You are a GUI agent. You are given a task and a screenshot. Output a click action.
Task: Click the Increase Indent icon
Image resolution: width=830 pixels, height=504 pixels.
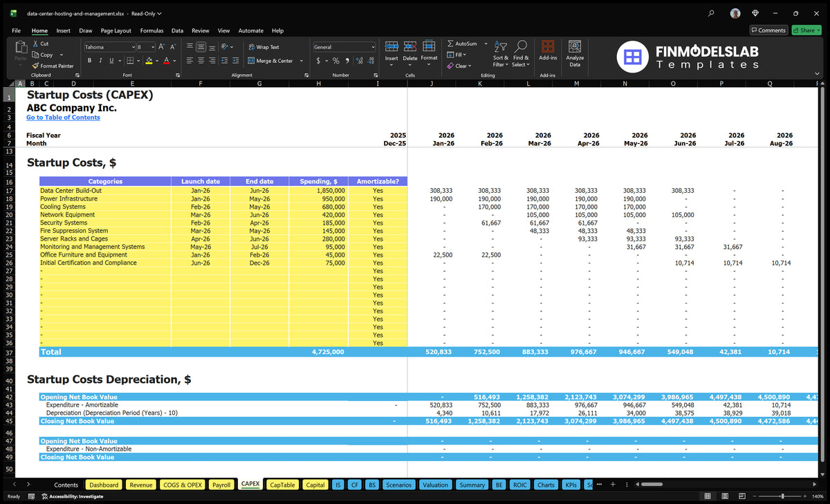pos(237,61)
